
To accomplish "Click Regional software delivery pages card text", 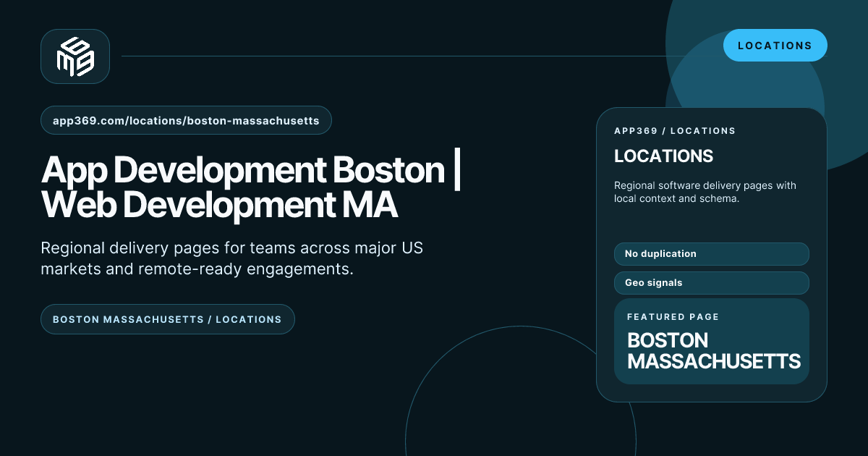I will pyautogui.click(x=705, y=192).
